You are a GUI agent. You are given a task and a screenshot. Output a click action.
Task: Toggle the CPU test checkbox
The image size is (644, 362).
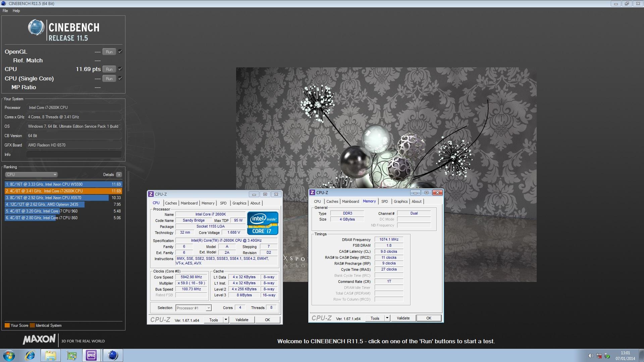120,69
